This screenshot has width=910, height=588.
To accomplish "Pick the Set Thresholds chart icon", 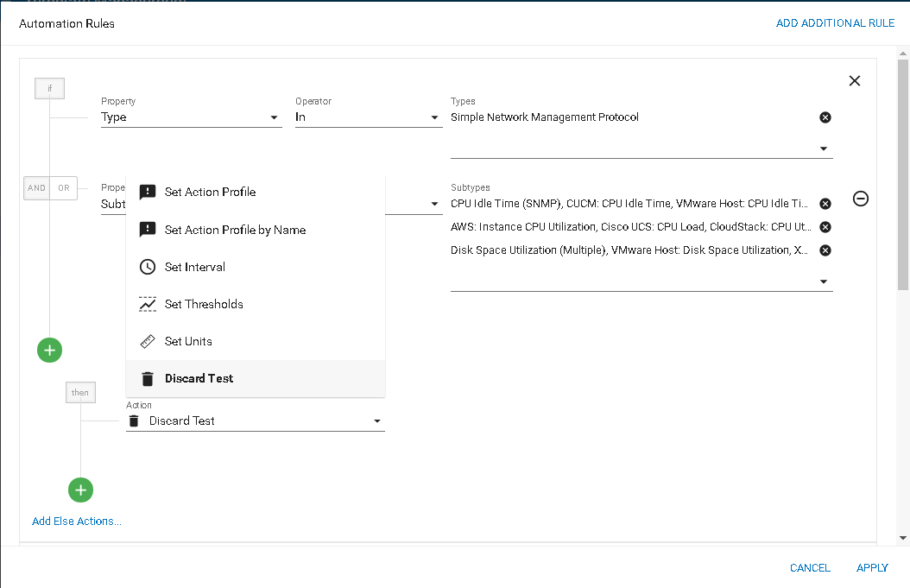I will 148,304.
